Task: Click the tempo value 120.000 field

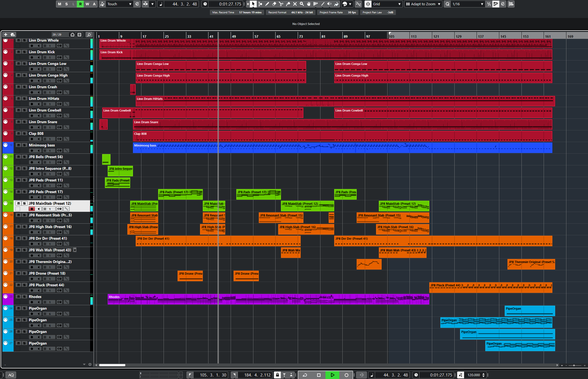Action: (474, 375)
